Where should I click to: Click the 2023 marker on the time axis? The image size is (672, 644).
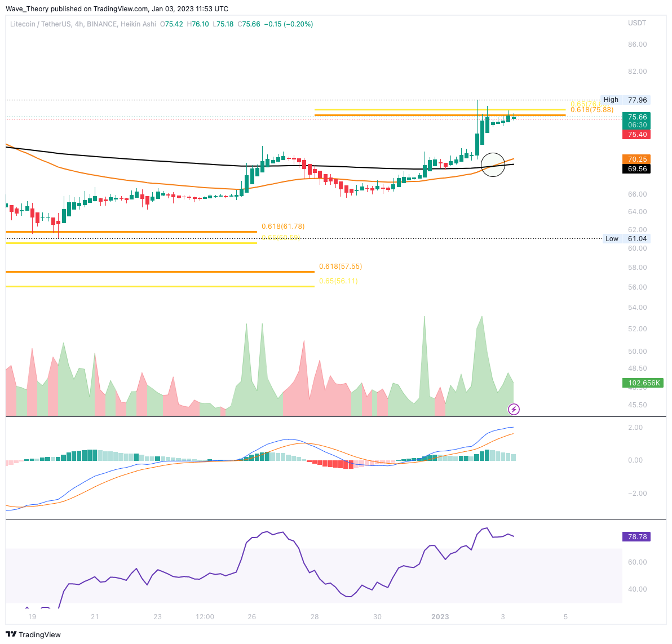(x=440, y=617)
